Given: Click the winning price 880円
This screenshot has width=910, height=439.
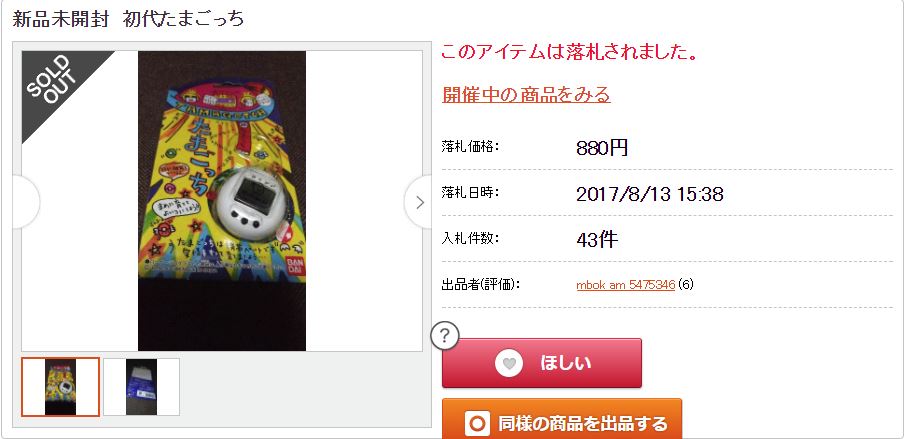Looking at the screenshot, I should click(x=602, y=148).
